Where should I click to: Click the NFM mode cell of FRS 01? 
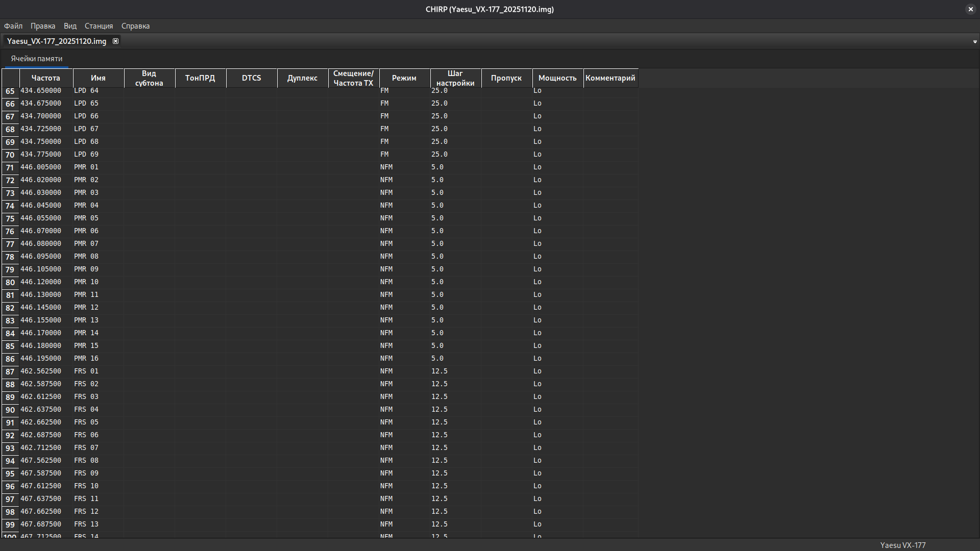tap(386, 371)
